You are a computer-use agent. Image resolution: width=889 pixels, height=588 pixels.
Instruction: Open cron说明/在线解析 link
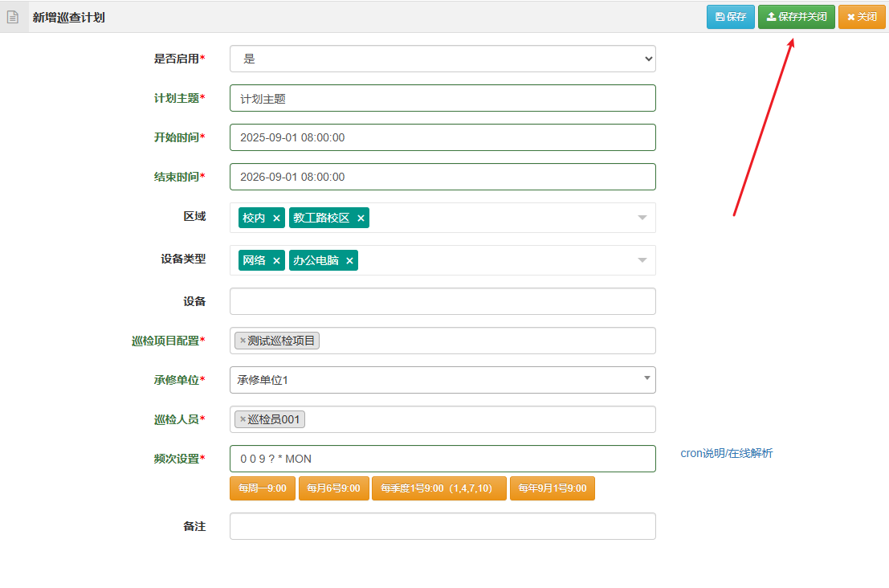(726, 453)
